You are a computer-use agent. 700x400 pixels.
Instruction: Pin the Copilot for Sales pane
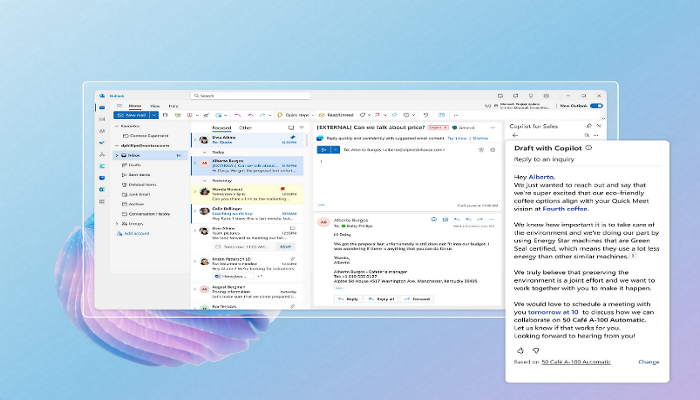click(x=589, y=126)
